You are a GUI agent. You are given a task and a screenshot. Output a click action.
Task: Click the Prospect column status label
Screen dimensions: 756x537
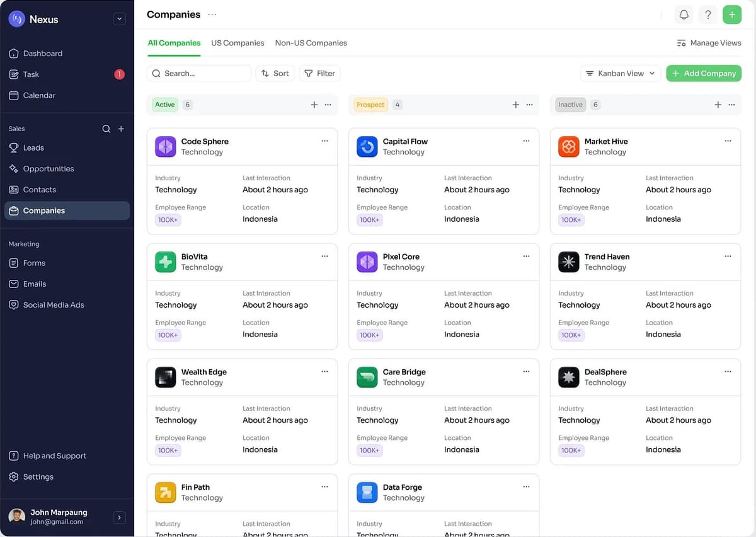370,105
